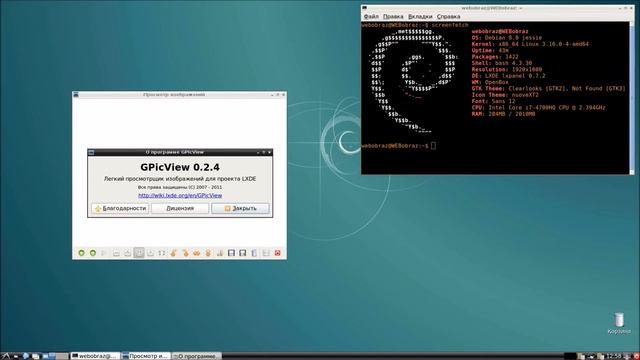
Task: Click the Просмотр изображений title bar
Action: click(174, 95)
